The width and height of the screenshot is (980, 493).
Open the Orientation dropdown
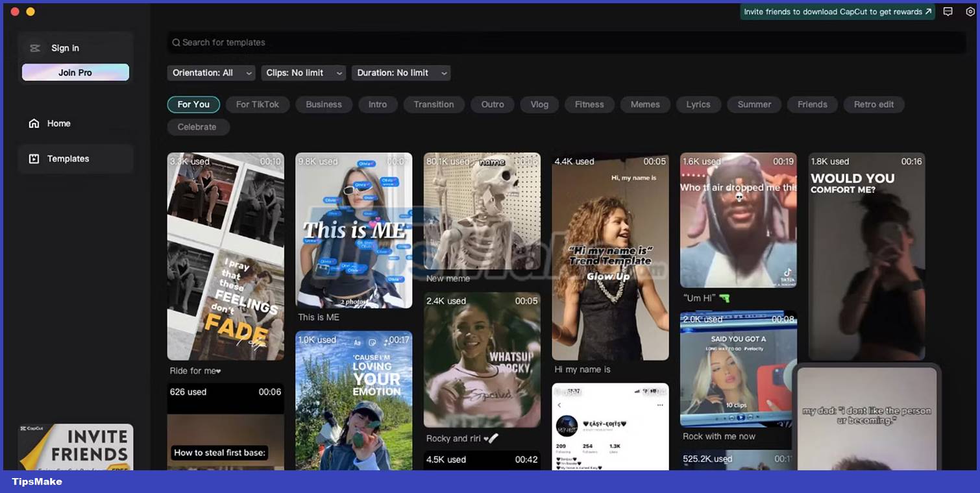pos(211,73)
